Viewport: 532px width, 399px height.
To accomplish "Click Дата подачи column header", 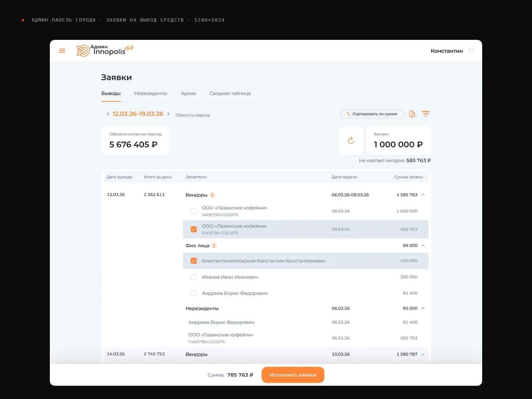I will 344,177.
